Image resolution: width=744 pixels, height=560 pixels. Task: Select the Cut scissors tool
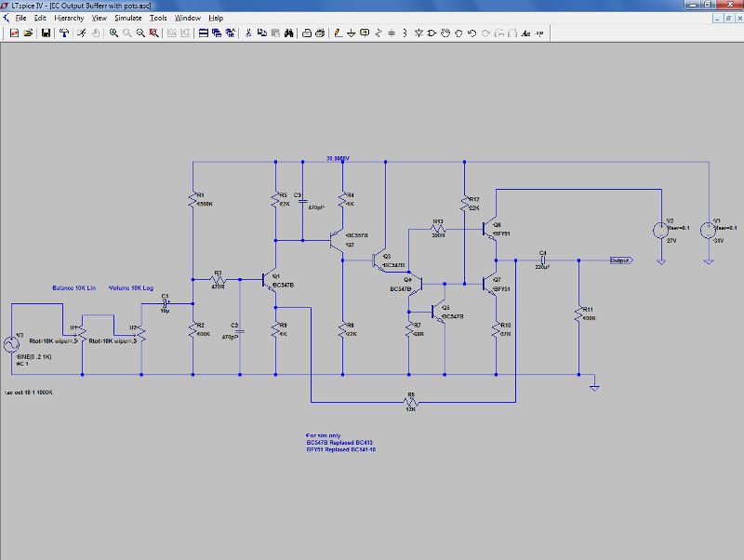[248, 33]
